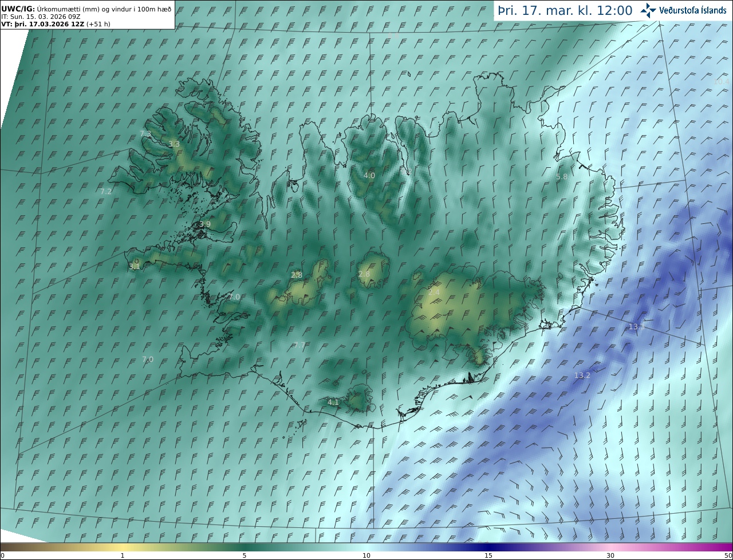This screenshot has width=733, height=560.
Task: Click the 13.2 value label offshore
Action: tap(582, 376)
